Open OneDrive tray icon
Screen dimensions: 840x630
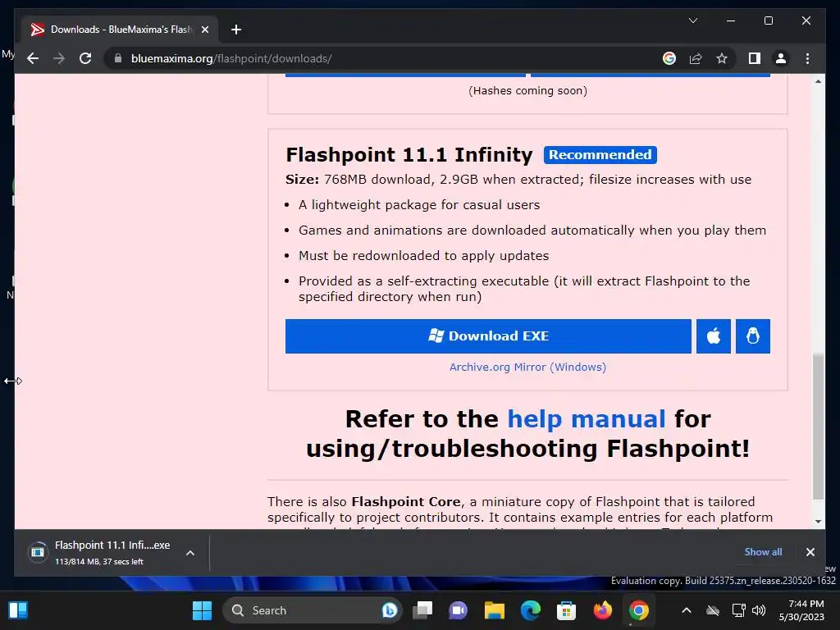pos(713,610)
